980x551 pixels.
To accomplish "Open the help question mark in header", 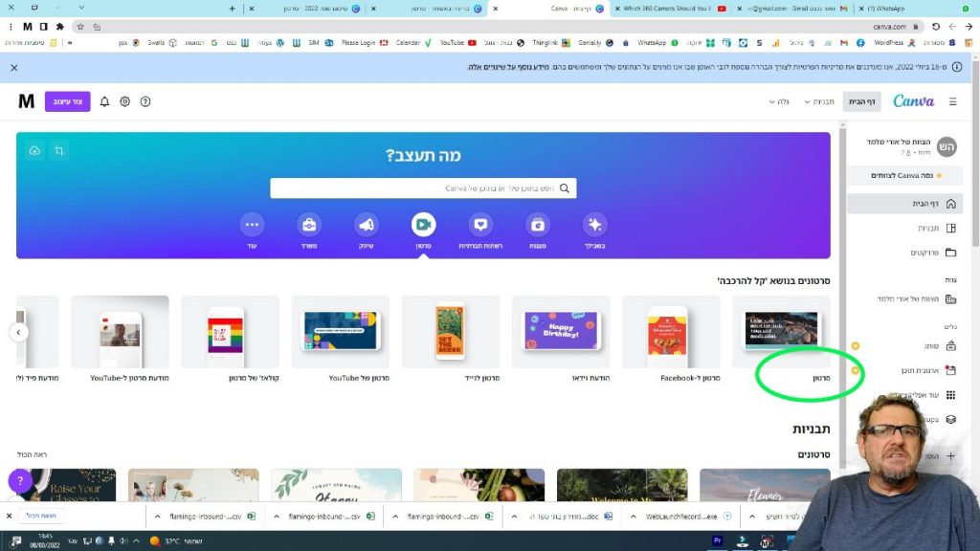I will click(x=145, y=101).
